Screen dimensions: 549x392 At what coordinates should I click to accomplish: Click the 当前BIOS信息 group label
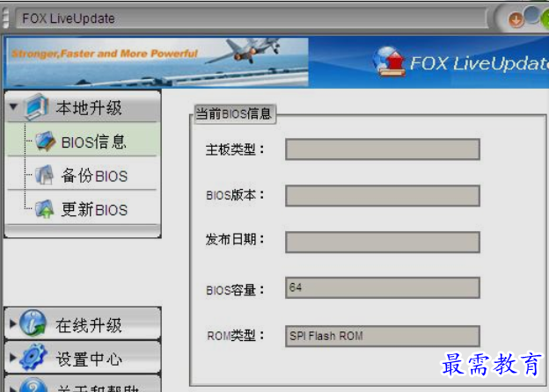pyautogui.click(x=234, y=113)
